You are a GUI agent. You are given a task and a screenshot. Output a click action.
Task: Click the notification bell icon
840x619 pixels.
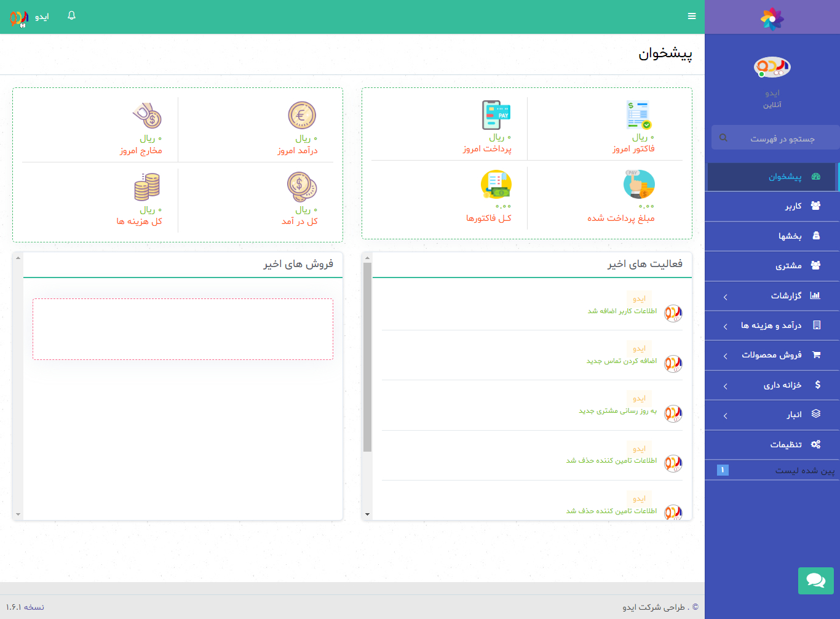tap(72, 15)
